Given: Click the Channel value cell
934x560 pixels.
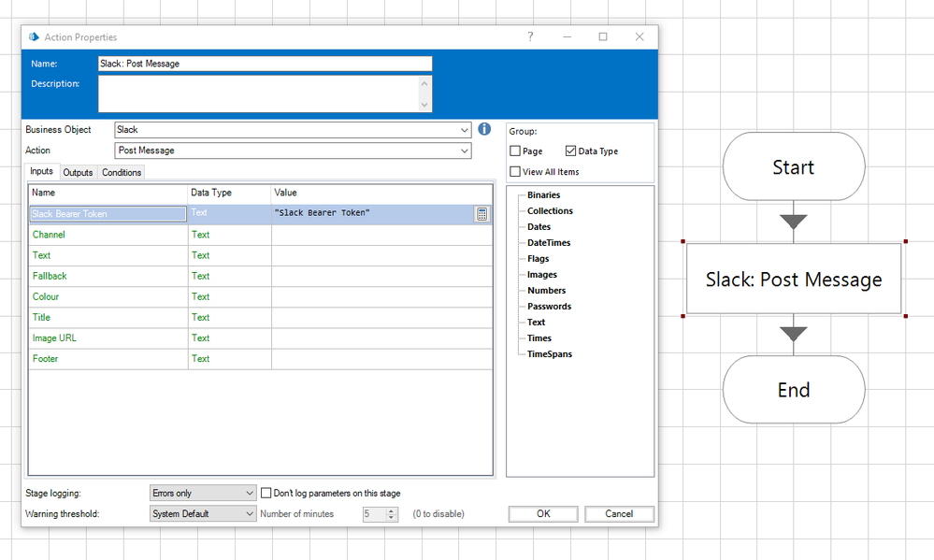Looking at the screenshot, I should coord(381,235).
